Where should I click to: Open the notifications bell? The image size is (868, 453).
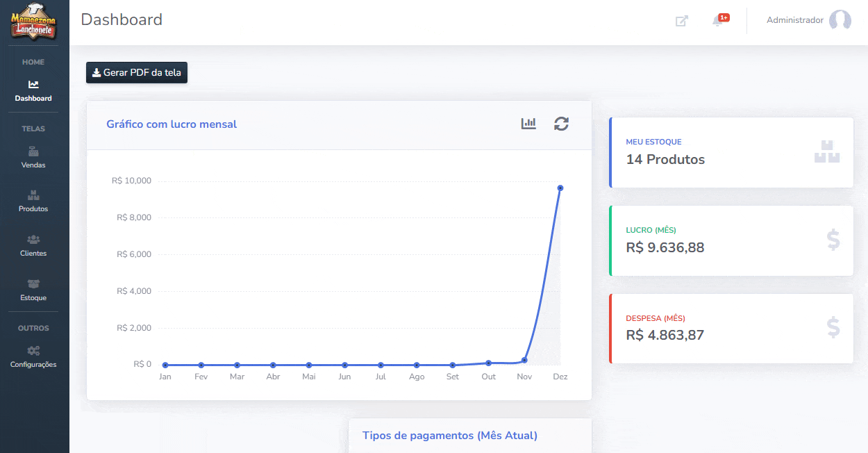(x=718, y=21)
